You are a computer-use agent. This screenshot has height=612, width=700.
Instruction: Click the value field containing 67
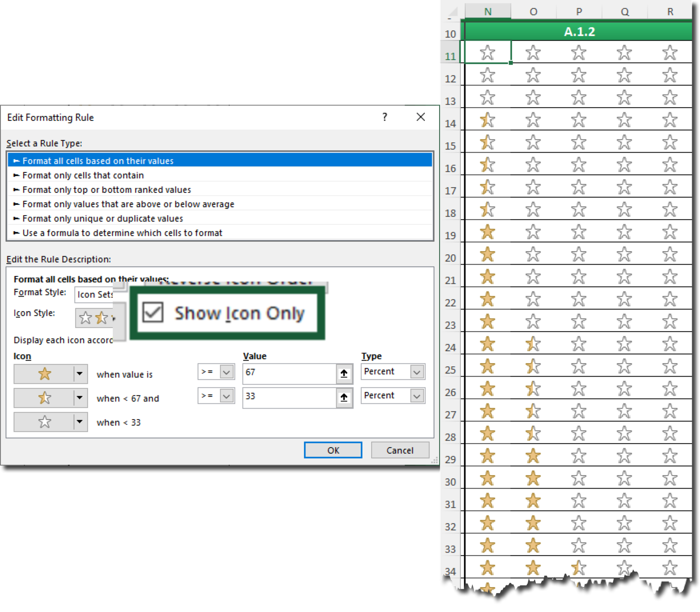point(289,374)
